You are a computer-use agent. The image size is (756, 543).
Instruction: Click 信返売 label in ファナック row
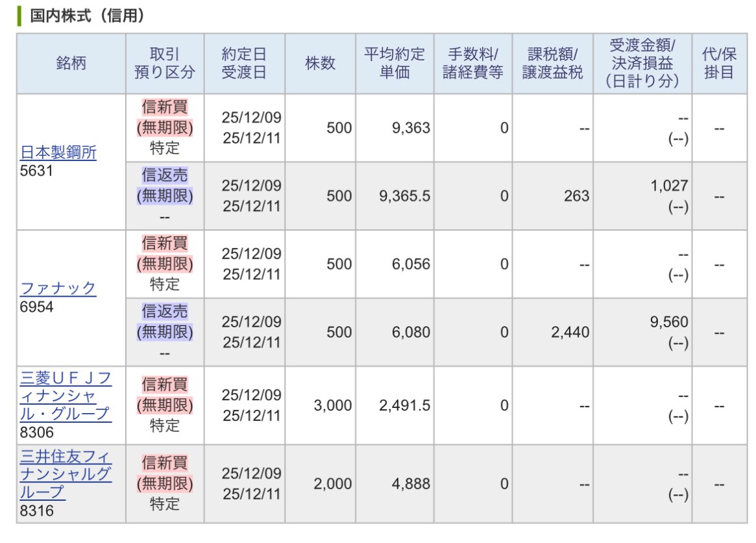(x=165, y=311)
